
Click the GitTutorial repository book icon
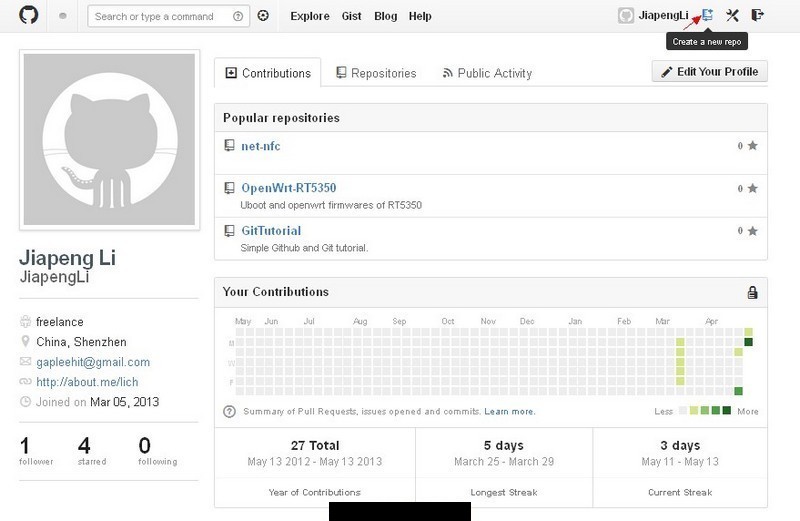pos(230,231)
